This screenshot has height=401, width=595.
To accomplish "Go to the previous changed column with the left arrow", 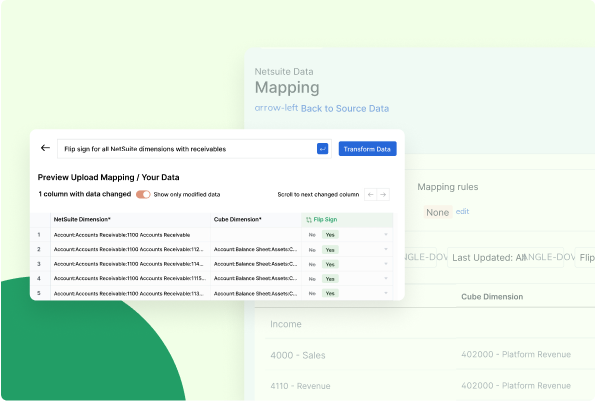I will [370, 195].
